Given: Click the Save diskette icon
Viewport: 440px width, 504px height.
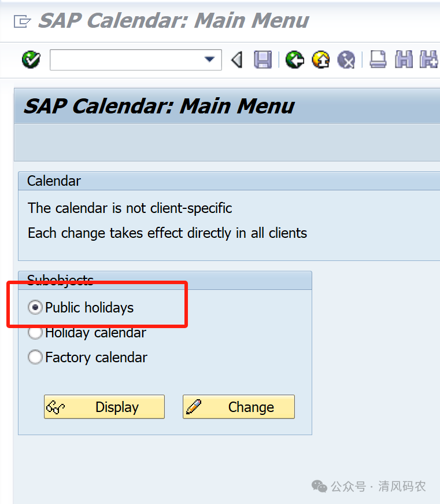Looking at the screenshot, I should pos(263,60).
